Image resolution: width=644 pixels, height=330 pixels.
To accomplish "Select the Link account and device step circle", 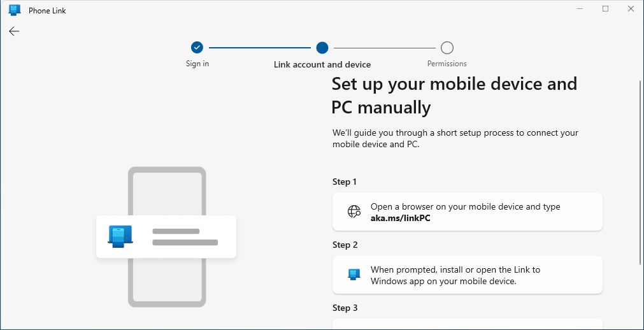I will [322, 48].
